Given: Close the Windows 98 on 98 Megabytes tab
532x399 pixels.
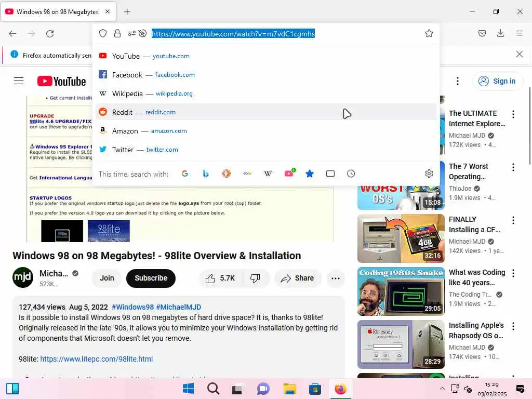Looking at the screenshot, I should point(107,11).
